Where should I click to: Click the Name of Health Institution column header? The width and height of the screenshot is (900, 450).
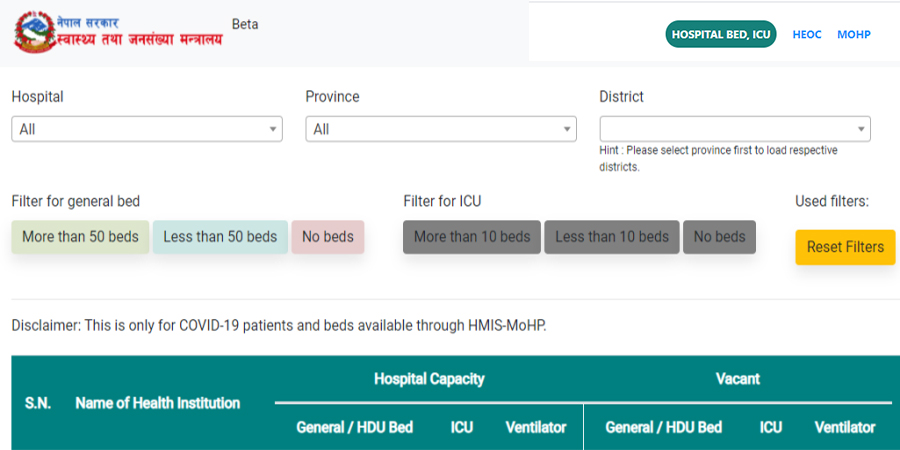[158, 404]
